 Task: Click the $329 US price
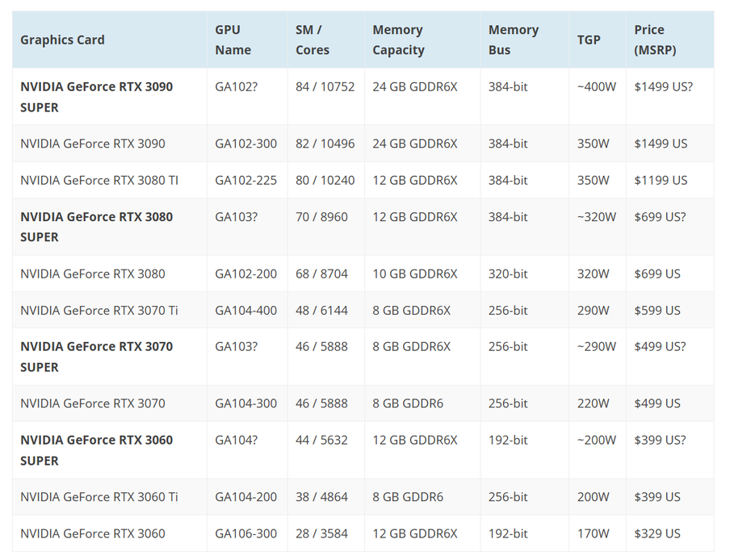click(657, 533)
